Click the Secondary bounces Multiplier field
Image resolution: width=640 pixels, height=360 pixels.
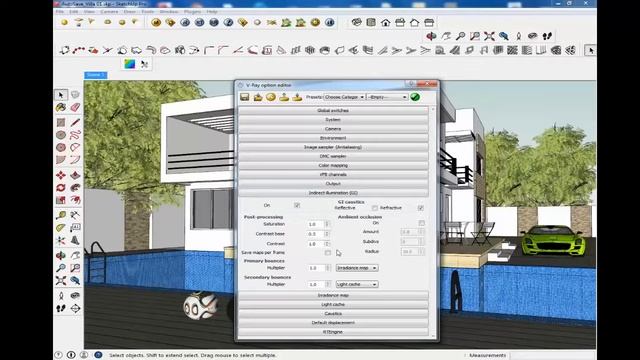tap(316, 284)
